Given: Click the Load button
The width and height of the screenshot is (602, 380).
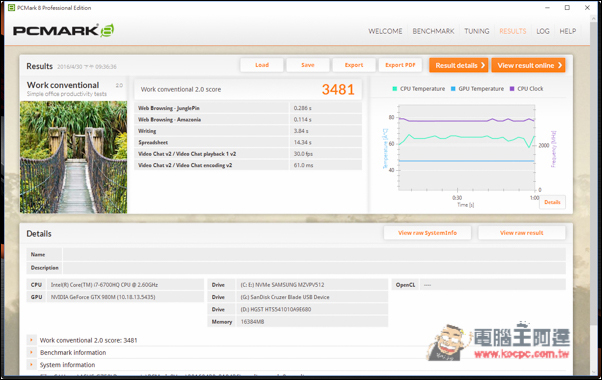Looking at the screenshot, I should point(262,65).
